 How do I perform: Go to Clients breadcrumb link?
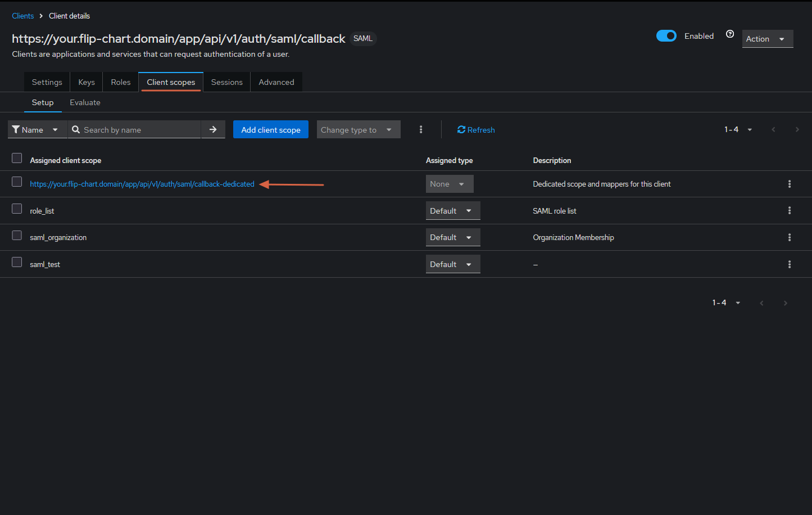point(23,16)
